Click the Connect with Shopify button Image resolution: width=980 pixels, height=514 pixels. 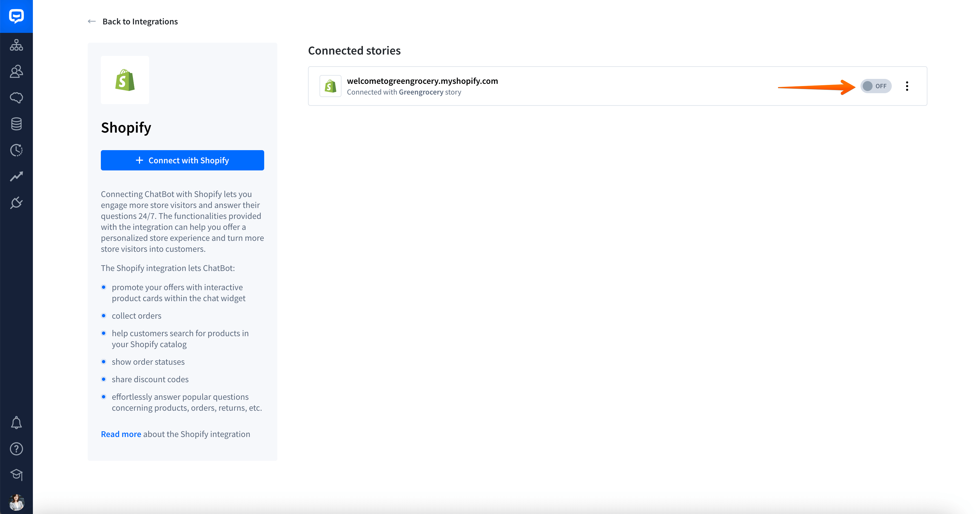pyautogui.click(x=182, y=160)
